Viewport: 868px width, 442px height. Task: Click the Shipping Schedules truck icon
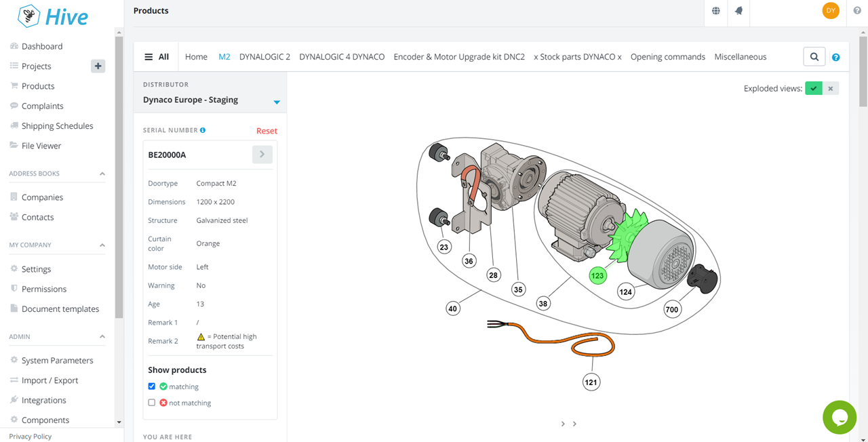coord(14,125)
